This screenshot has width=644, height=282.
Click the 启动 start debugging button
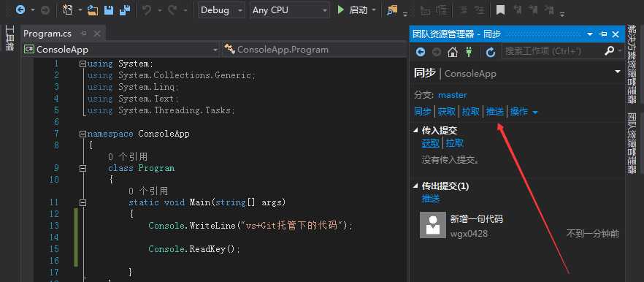[352, 10]
